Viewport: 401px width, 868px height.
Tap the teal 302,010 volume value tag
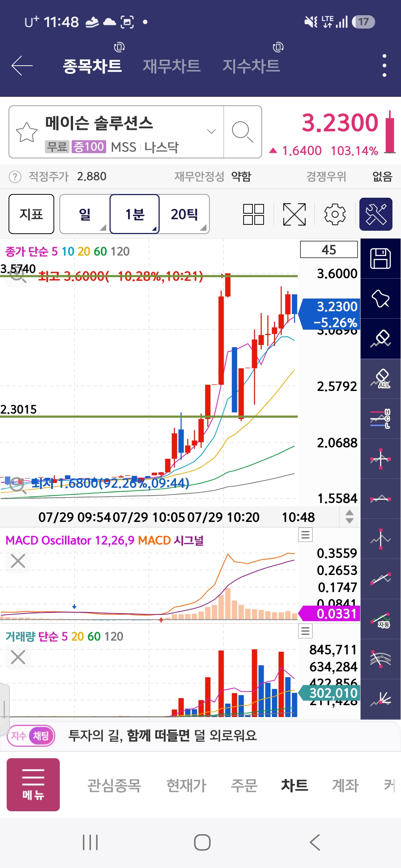pyautogui.click(x=330, y=693)
